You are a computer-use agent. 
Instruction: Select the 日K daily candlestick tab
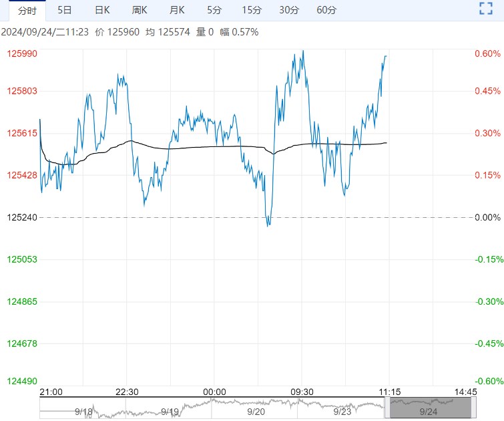102,10
